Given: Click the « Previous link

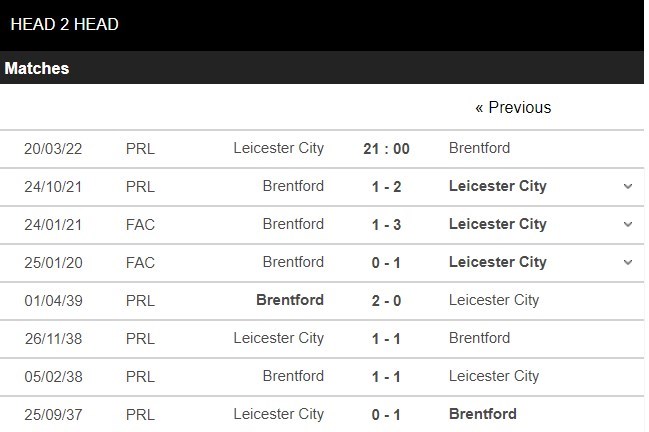Looking at the screenshot, I should tap(513, 108).
